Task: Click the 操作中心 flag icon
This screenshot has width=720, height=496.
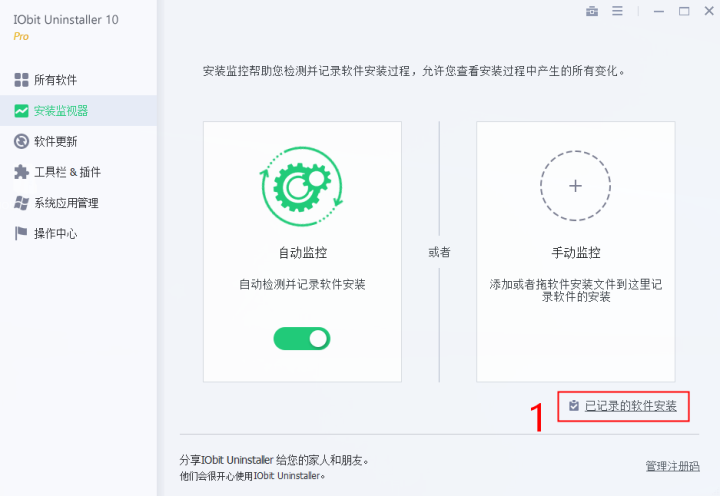Action: point(21,233)
